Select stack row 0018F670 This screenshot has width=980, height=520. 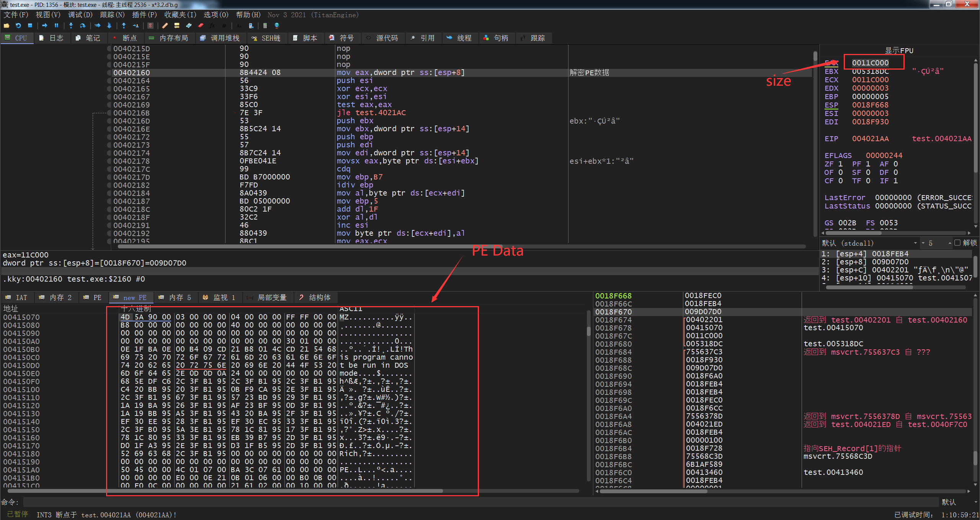click(783, 312)
